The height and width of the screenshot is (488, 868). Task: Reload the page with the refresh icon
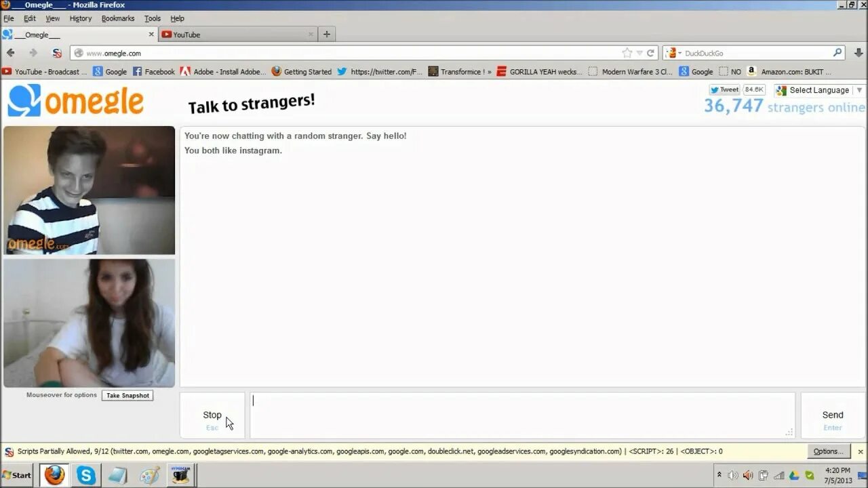650,53
